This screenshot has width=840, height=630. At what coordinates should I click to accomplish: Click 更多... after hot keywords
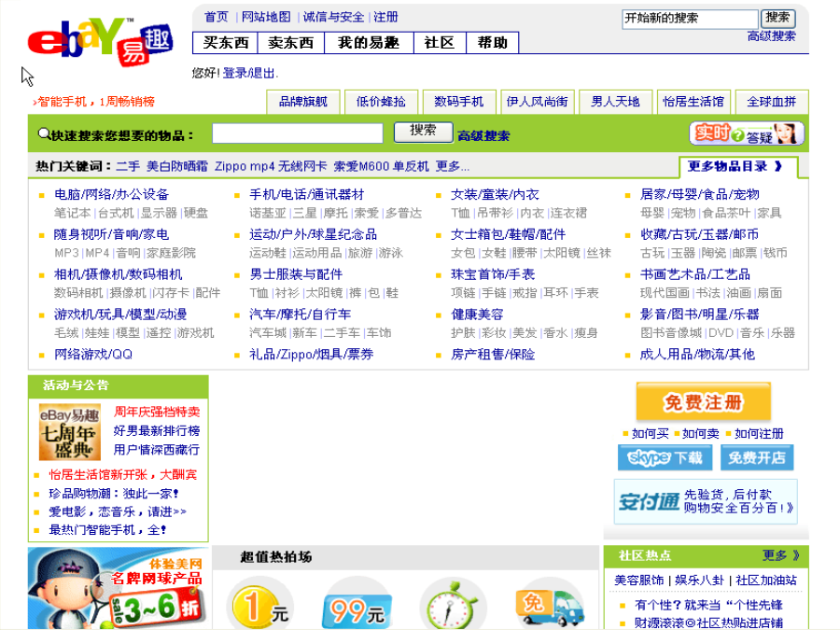[x=453, y=167]
